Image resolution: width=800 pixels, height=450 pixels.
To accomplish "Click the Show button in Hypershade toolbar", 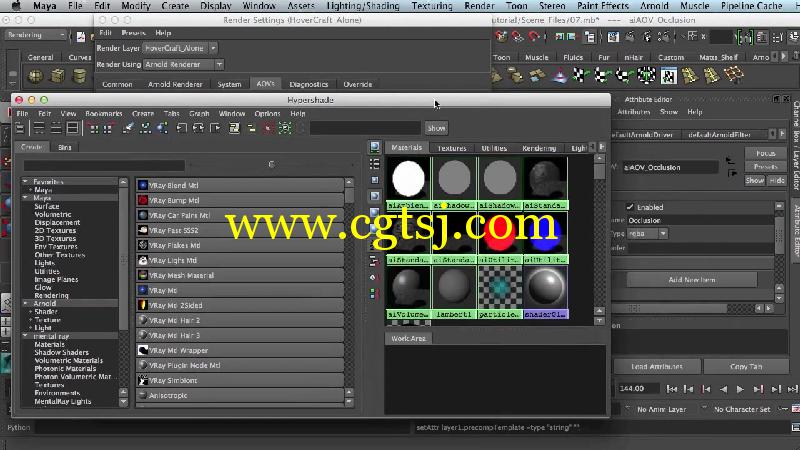I will pos(436,128).
